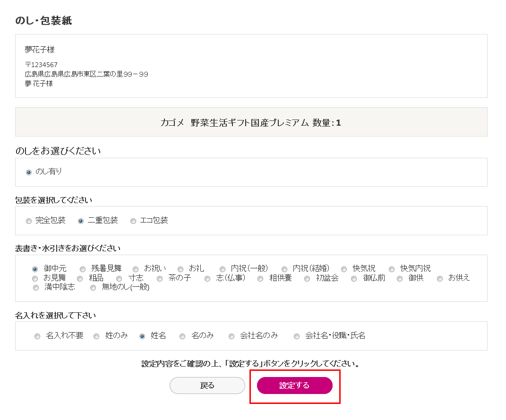Choose 二重包装 wrapping option
Image resolution: width=506 pixels, height=420 pixels.
click(81, 221)
